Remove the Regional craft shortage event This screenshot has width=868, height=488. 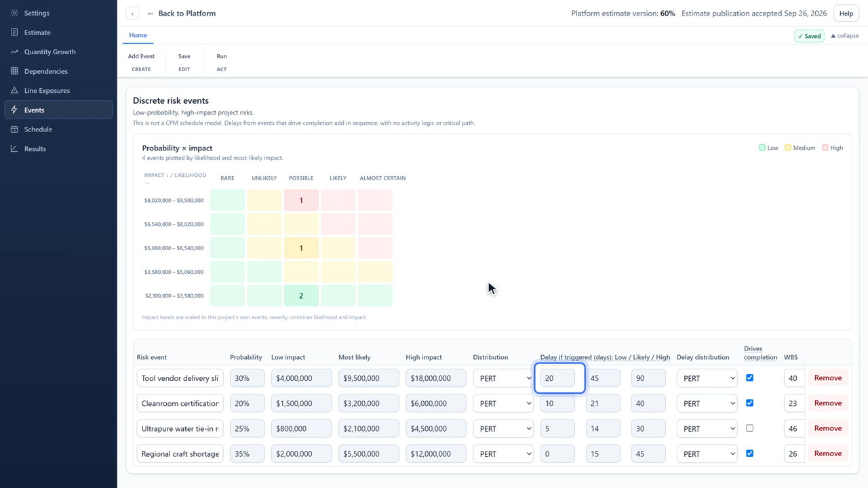coord(828,453)
